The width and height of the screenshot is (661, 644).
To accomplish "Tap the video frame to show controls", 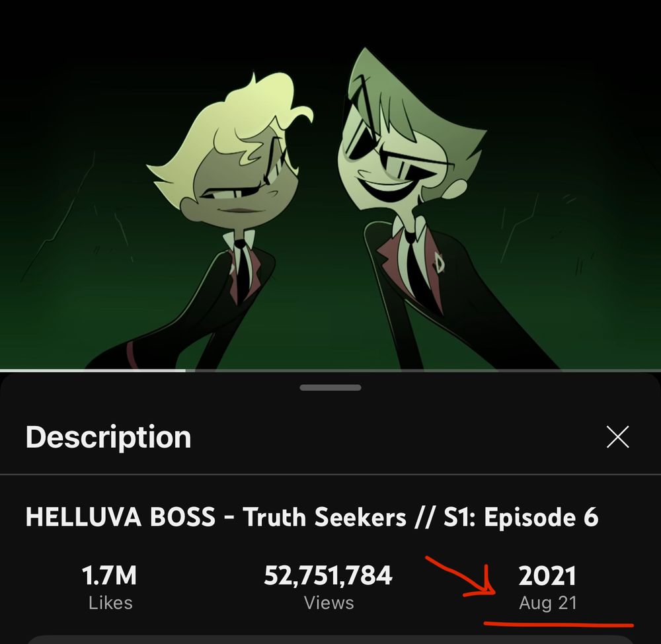I will coord(330,184).
